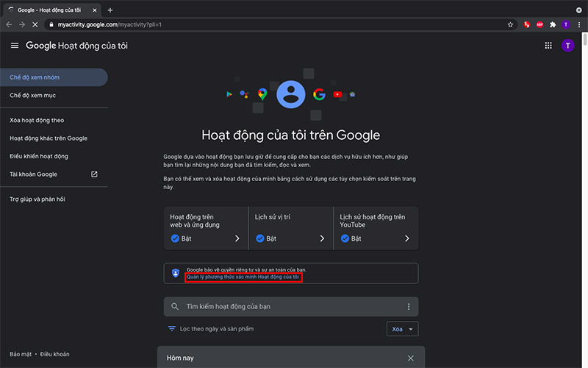Open the Chrome three-dot menu
Image resolution: width=588 pixels, height=368 pixels.
click(579, 24)
